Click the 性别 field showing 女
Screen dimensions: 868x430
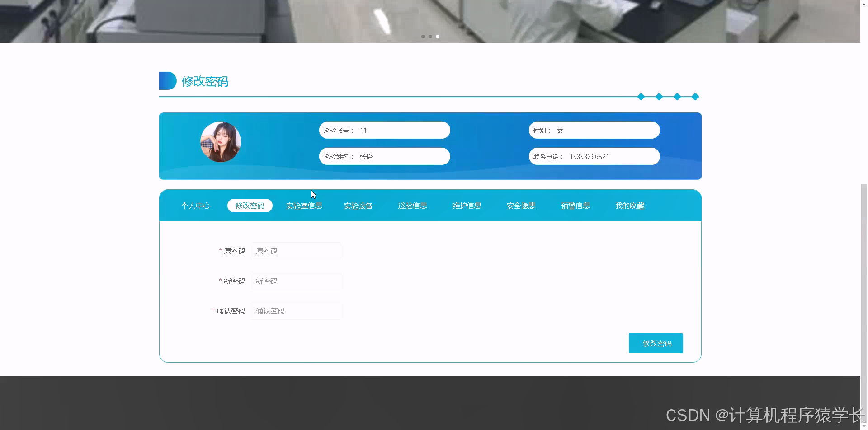(594, 130)
